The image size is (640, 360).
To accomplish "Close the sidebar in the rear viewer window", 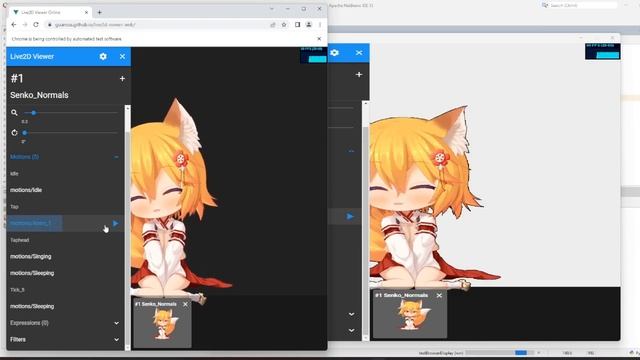I will tap(359, 53).
